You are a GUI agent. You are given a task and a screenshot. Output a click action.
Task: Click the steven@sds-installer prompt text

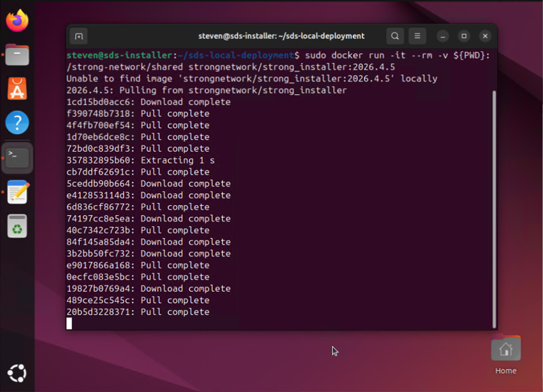119,55
